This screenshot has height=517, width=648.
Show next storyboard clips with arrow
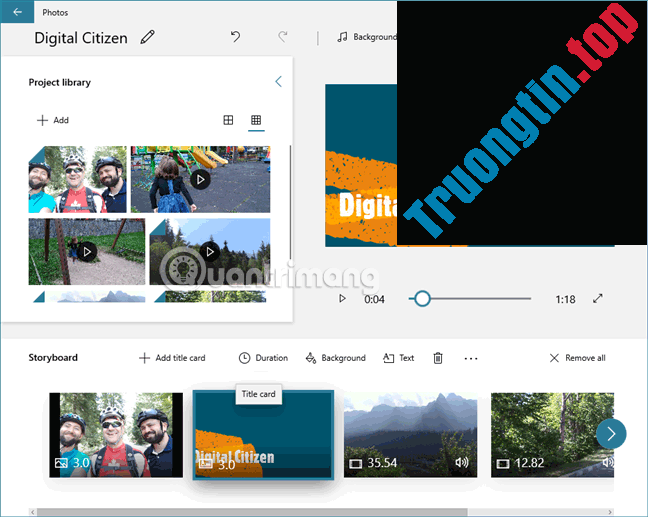click(x=611, y=434)
